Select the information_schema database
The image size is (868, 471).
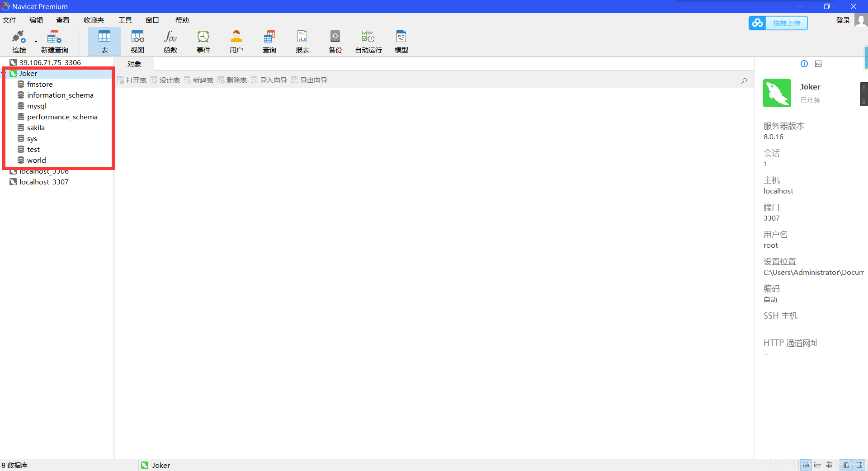60,95
